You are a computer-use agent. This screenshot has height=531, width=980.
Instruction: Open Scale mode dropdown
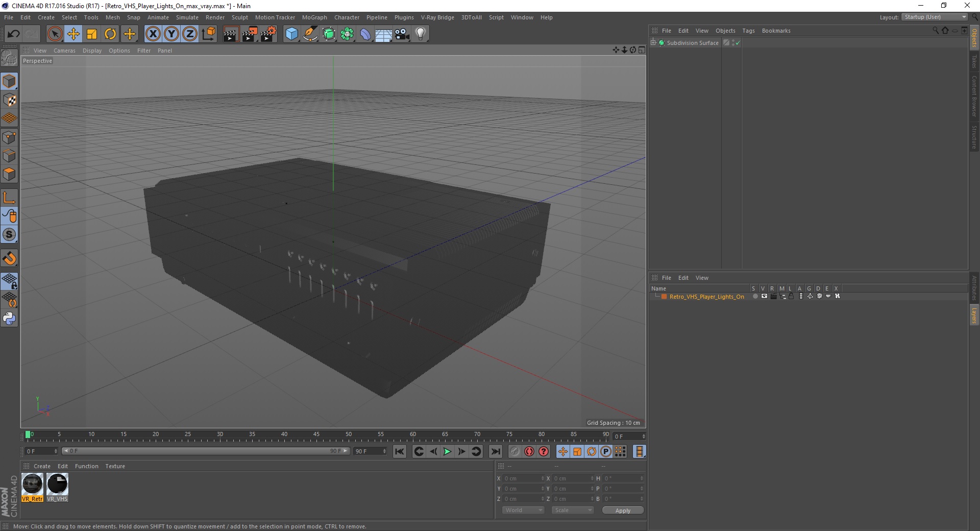tap(573, 510)
